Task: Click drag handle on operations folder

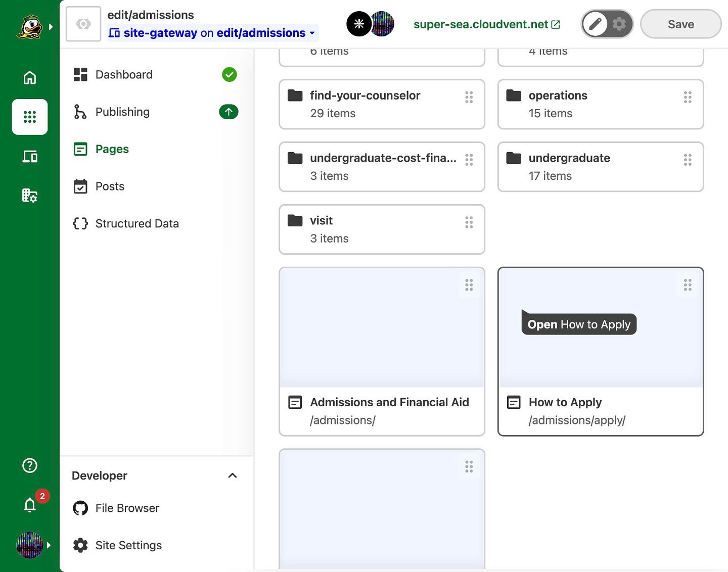Action: click(x=688, y=97)
